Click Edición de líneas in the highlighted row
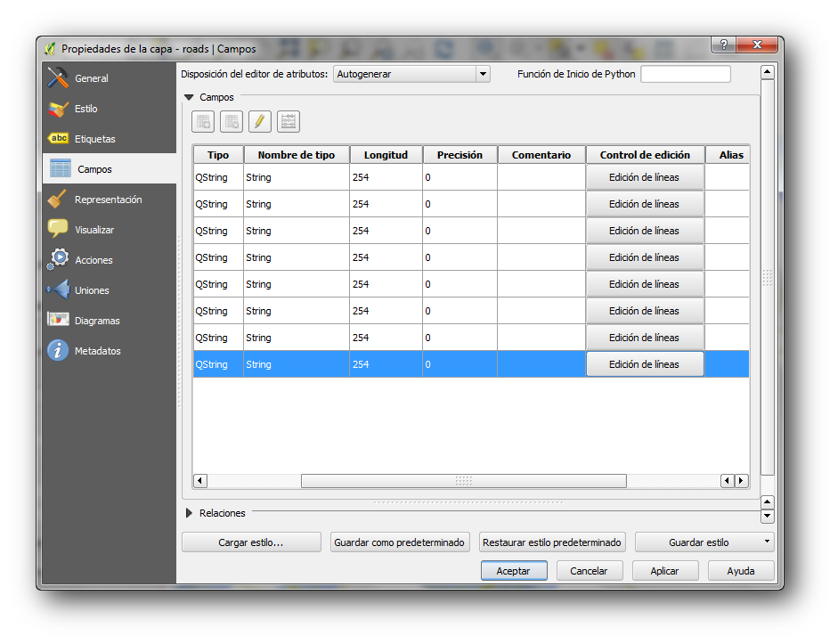Screen dimensions: 838x644 [645, 364]
